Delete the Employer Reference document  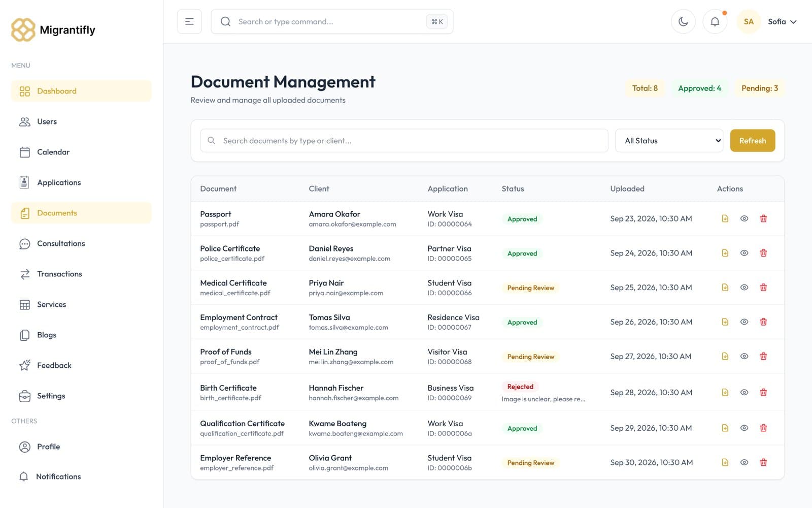click(x=763, y=462)
